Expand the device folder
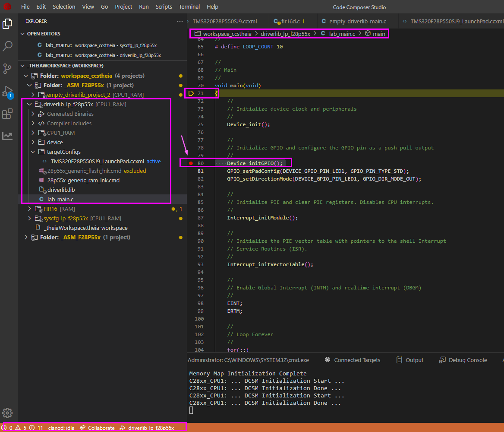 (33, 142)
